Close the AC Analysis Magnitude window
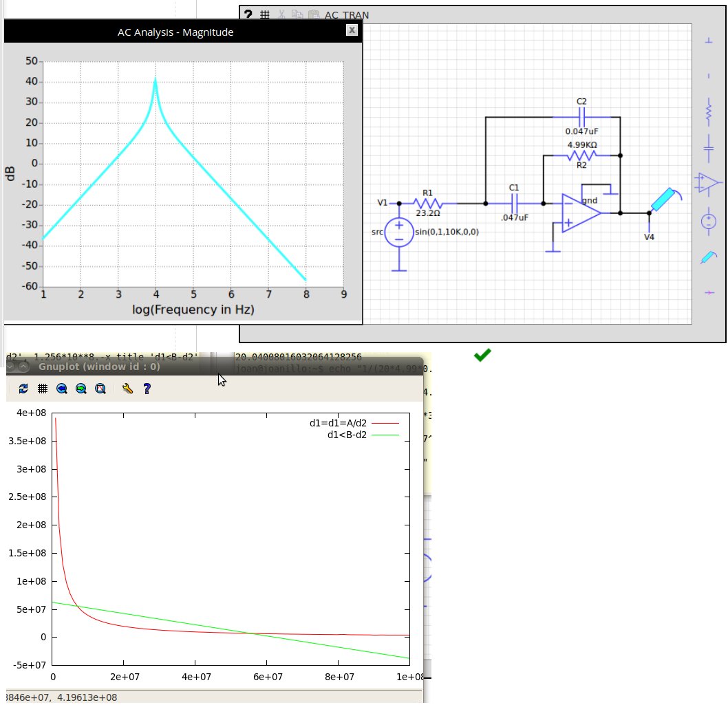 point(352,30)
